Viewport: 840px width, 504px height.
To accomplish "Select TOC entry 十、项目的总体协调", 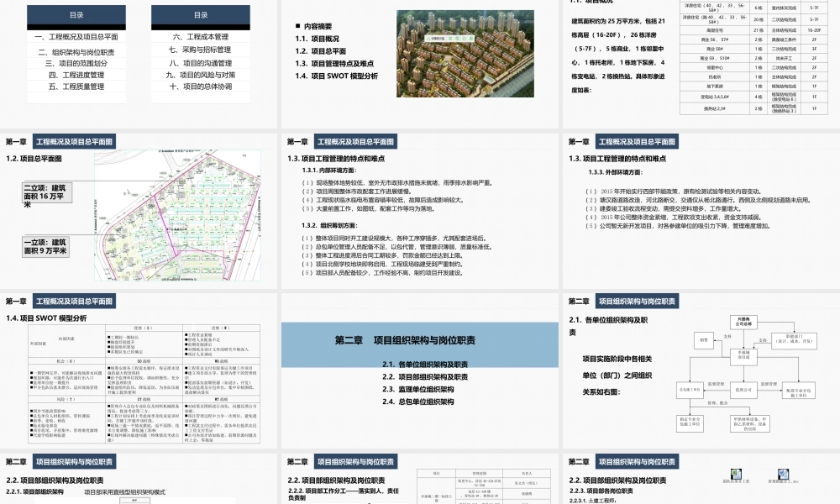I will pyautogui.click(x=199, y=86).
